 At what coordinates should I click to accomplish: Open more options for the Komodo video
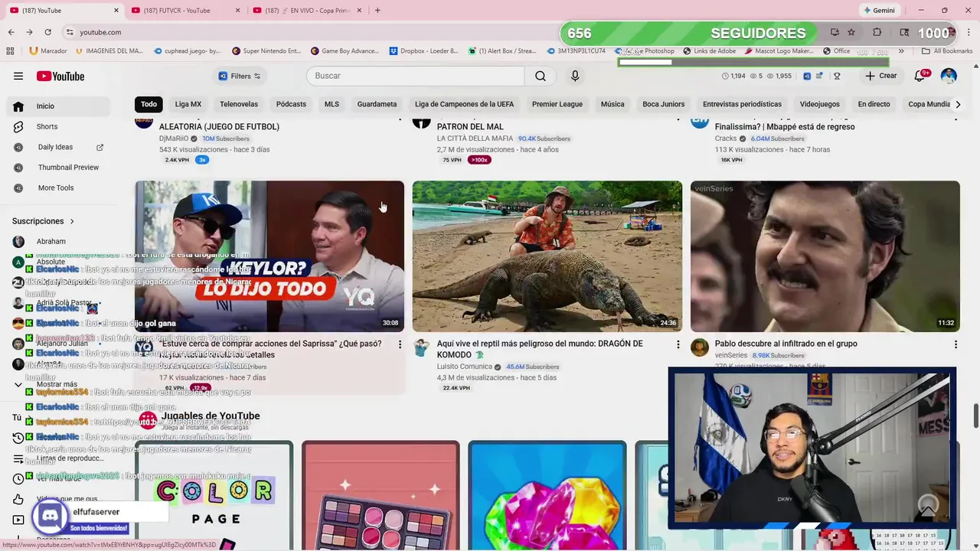click(678, 345)
